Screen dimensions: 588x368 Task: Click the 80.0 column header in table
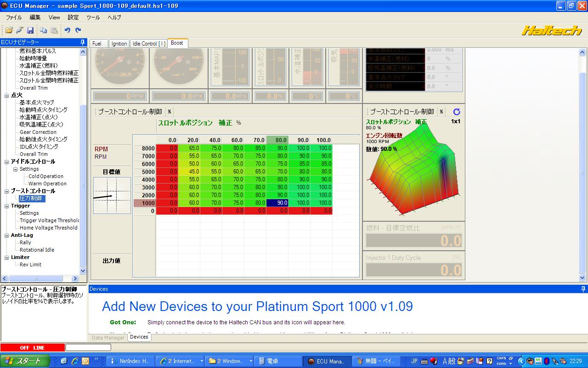(277, 140)
